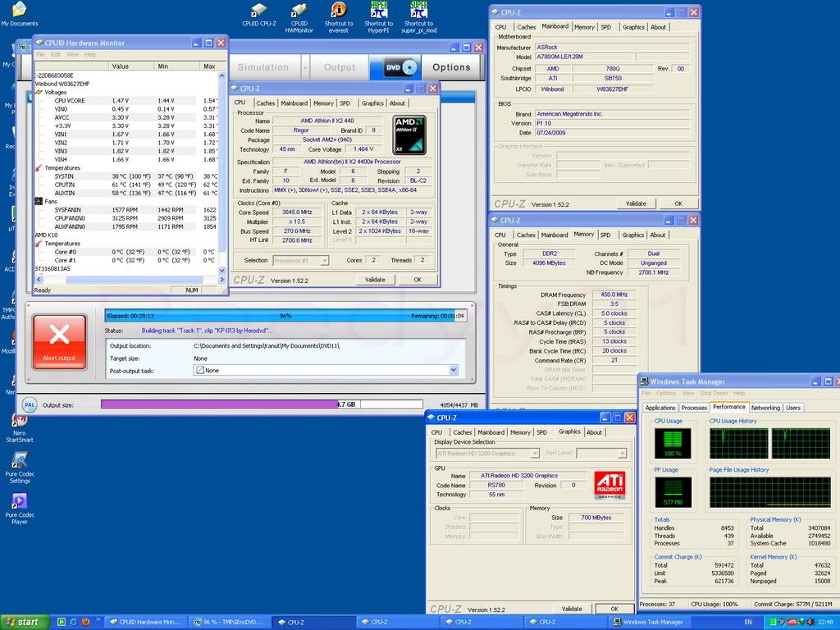Click the DRAM Frequency value 450.0 MHz
The width and height of the screenshot is (840, 630).
pos(614,294)
